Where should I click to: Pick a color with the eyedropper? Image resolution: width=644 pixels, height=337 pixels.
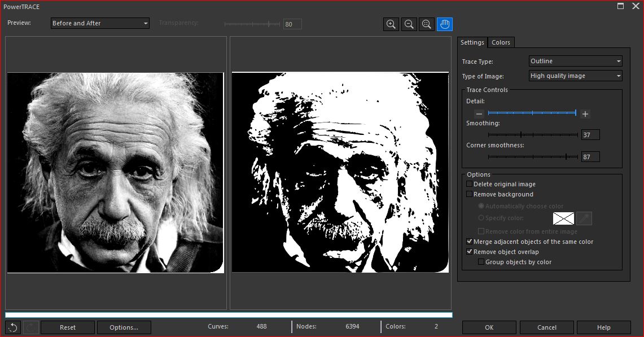tap(584, 218)
